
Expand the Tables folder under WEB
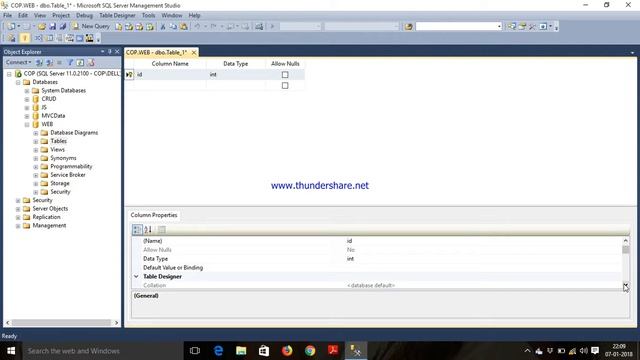click(36, 141)
